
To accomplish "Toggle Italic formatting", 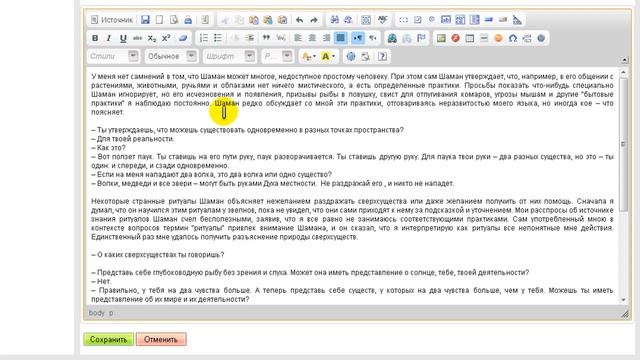I will tap(109, 38).
